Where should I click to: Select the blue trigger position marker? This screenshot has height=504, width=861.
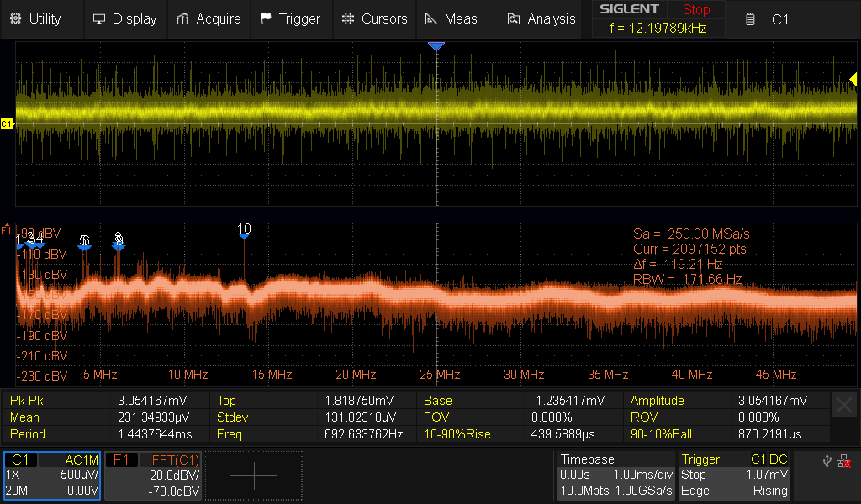tap(436, 47)
